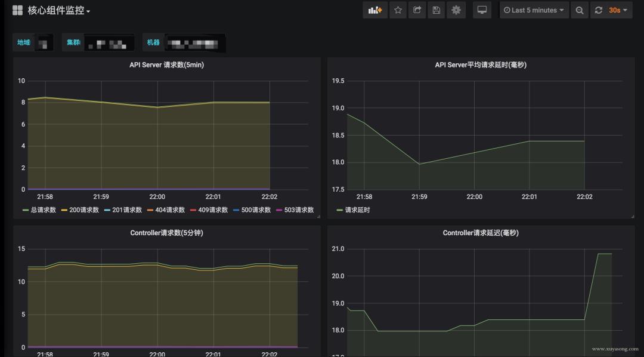Viewport: 644px width, 357px height.
Task: Star this dashboard using the star icon
Action: 398,10
